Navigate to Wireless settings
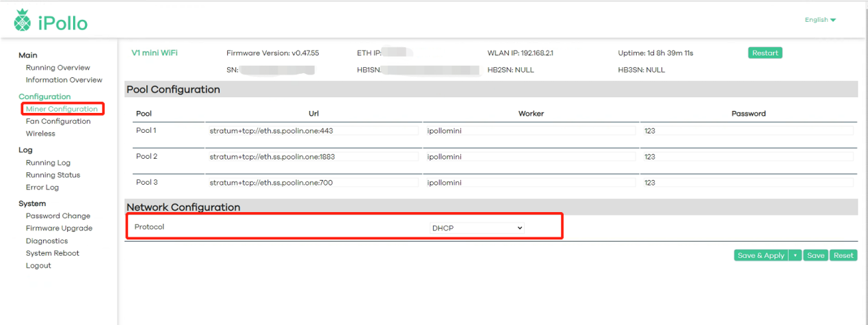The image size is (868, 325). 40,133
